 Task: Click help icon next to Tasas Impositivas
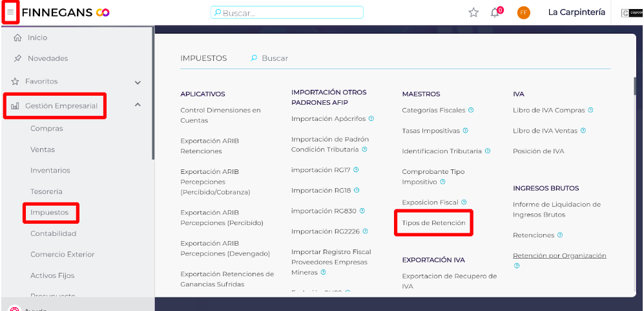click(465, 131)
